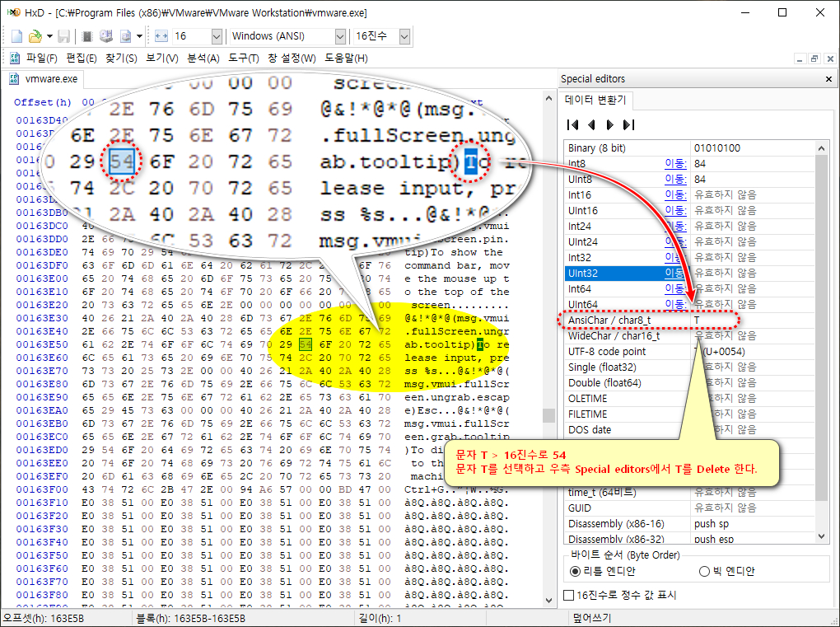
Task: Click 이동 link on Int64 row
Action: 675,289
